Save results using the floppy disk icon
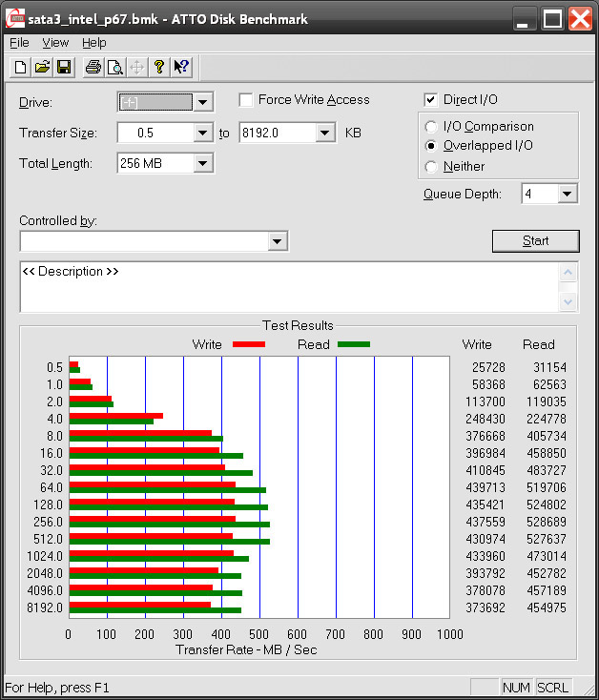599x700 pixels. (x=63, y=67)
